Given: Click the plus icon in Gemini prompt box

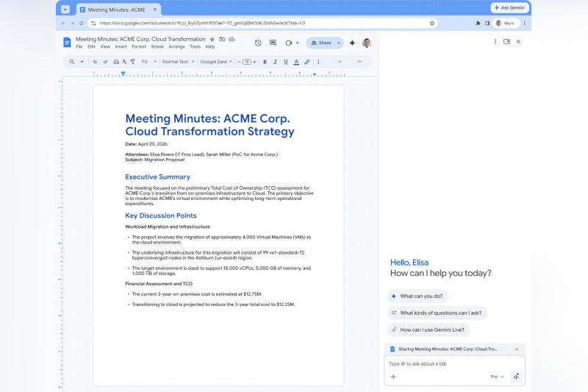Looking at the screenshot, I should 393,377.
